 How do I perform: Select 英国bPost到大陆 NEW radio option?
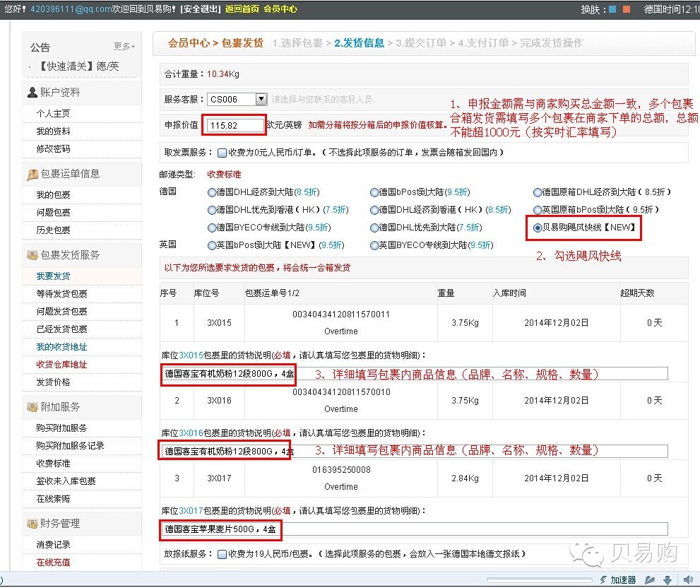click(x=212, y=245)
